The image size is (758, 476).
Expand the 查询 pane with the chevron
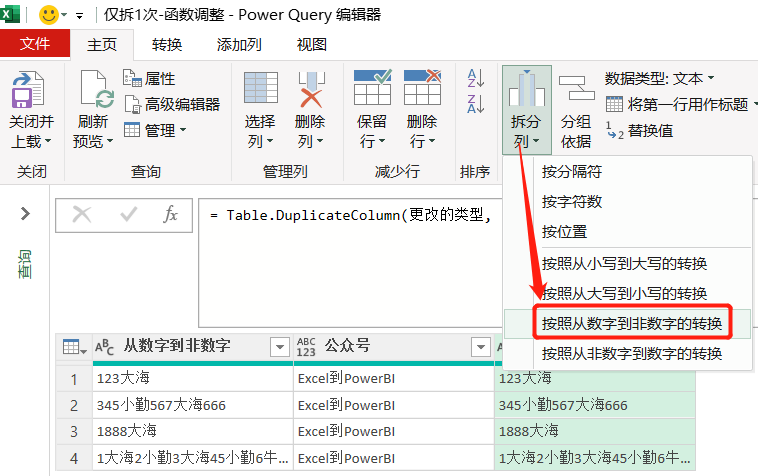(25, 213)
